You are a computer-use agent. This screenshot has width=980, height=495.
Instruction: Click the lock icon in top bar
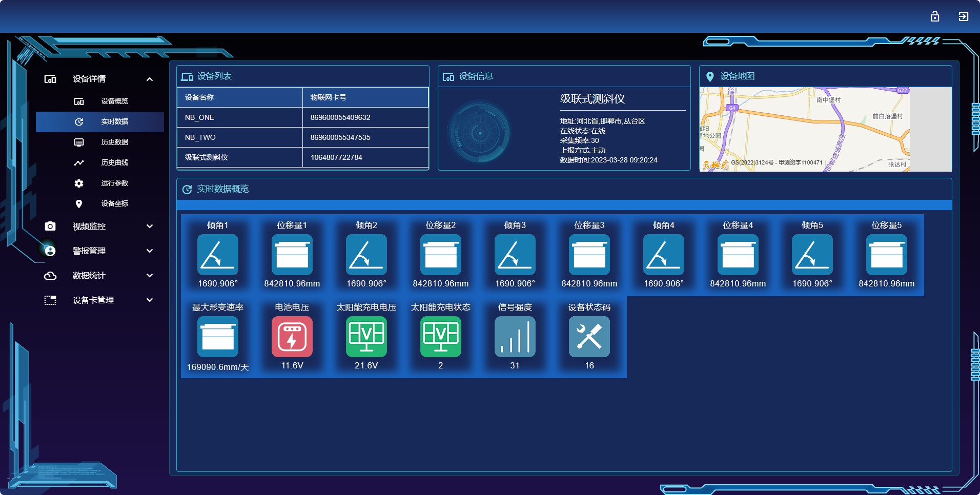(x=934, y=16)
